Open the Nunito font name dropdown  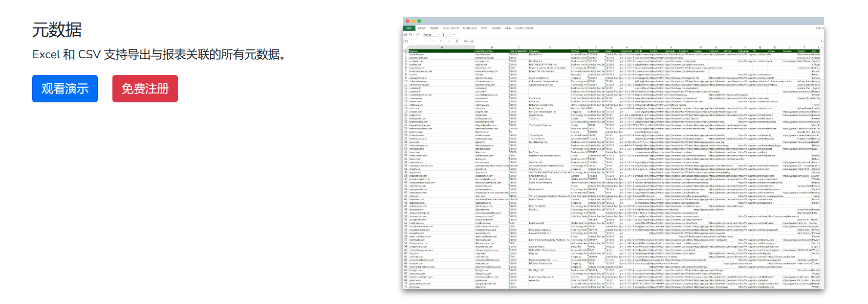439,35
